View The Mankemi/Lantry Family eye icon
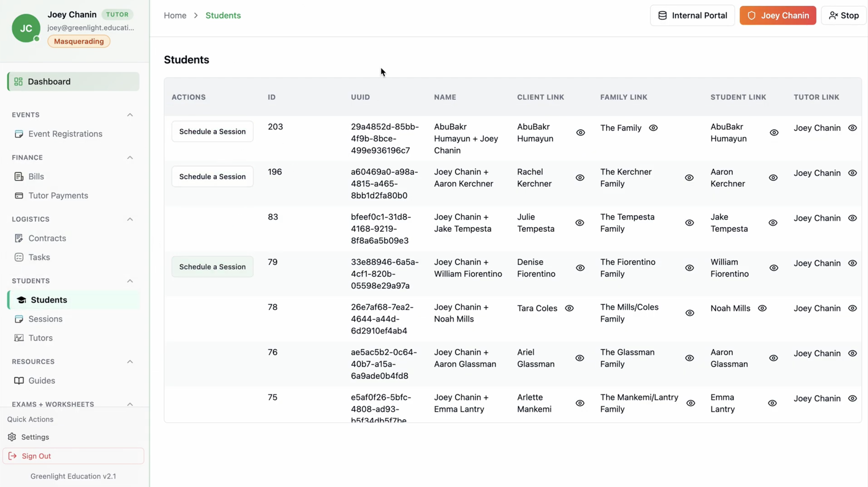Image resolution: width=868 pixels, height=487 pixels. 690,403
